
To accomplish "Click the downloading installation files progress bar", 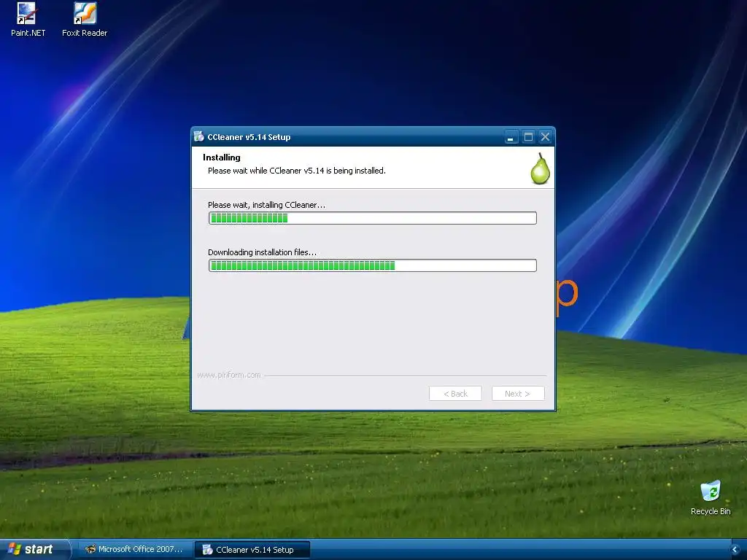I will [373, 265].
